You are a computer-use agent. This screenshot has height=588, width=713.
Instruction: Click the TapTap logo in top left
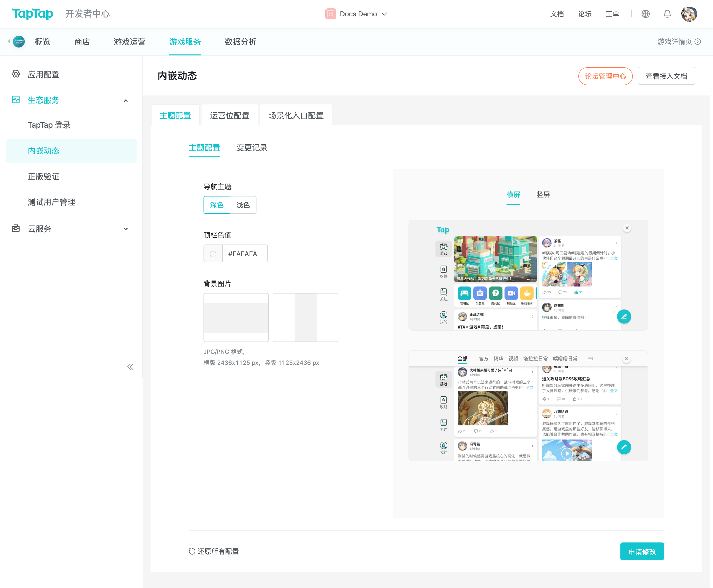(x=32, y=14)
